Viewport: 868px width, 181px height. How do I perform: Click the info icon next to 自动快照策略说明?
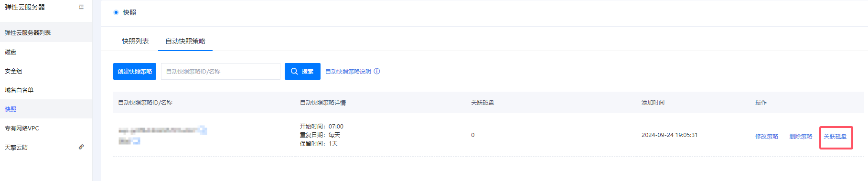click(x=377, y=71)
